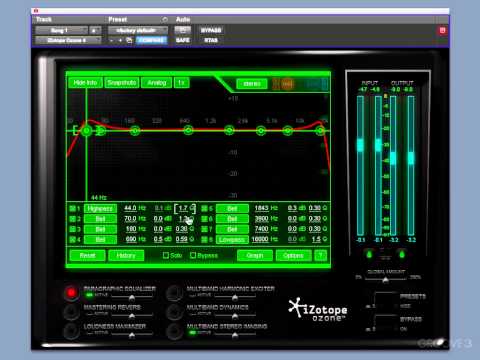
Task: Open the Multiband Dynamics module
Action: pos(174,312)
